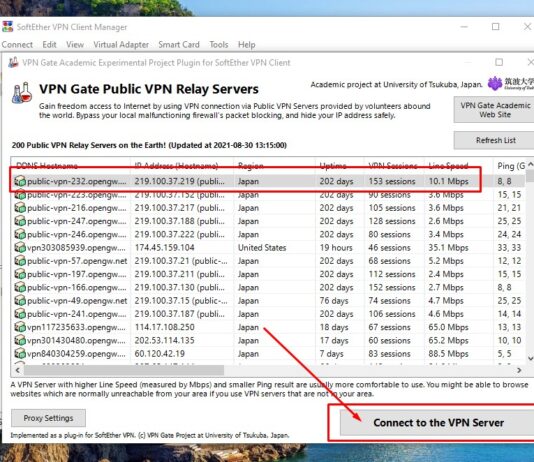The image size is (534, 462).
Task: Select IP 202.53.114.135 cell
Action: coord(164,340)
